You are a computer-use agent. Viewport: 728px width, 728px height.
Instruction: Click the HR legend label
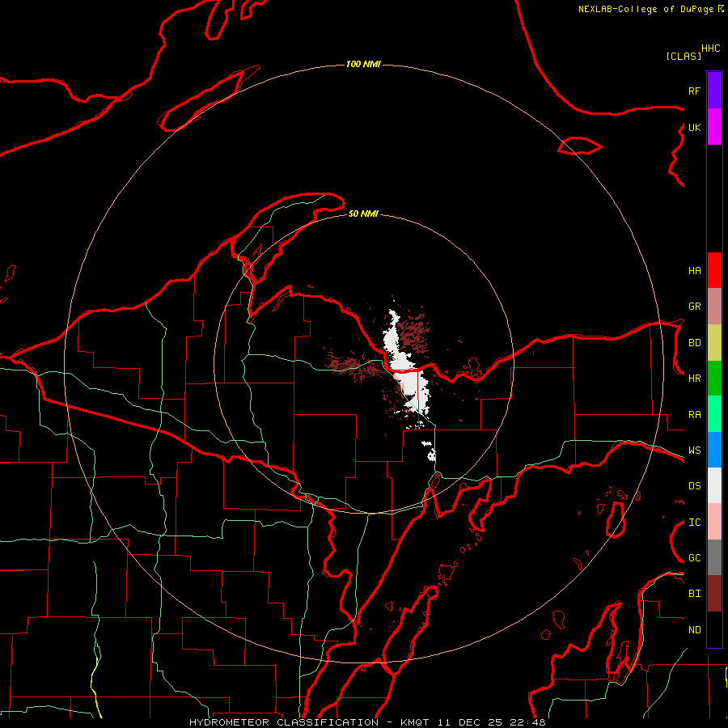[x=694, y=379]
